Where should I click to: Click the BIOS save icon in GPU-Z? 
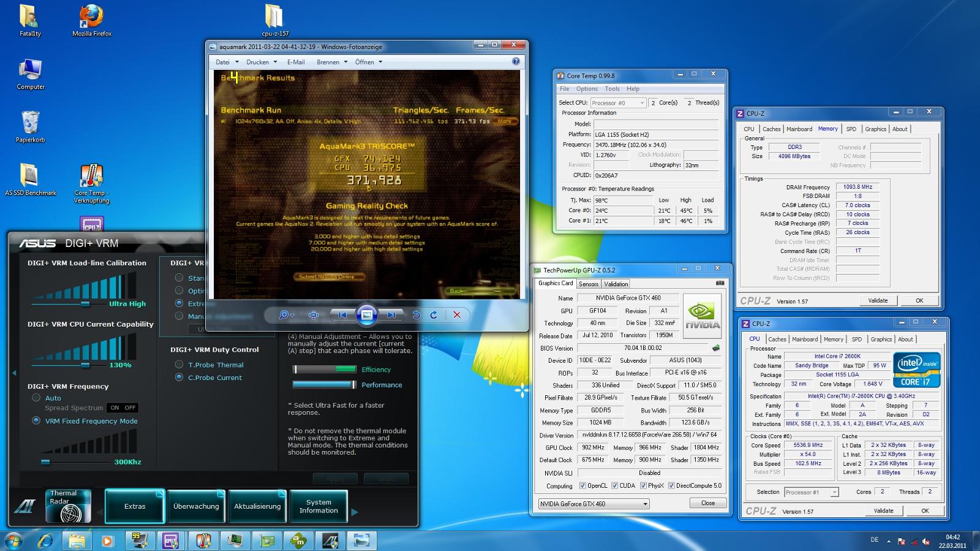(715, 348)
